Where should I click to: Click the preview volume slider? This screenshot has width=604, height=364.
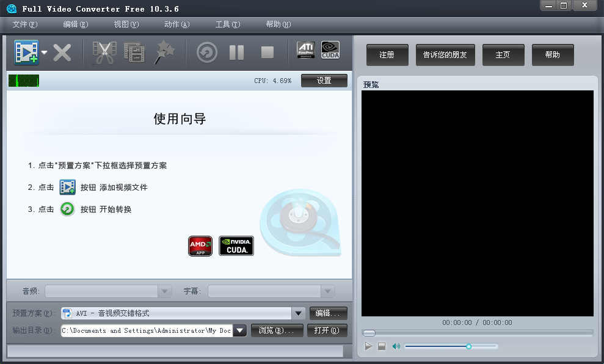click(x=451, y=346)
